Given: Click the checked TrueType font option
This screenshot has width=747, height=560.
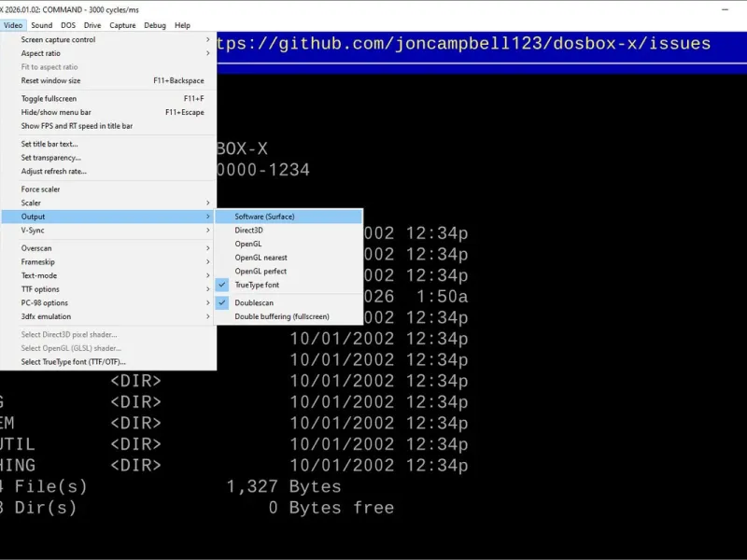Looking at the screenshot, I should 289,286.
